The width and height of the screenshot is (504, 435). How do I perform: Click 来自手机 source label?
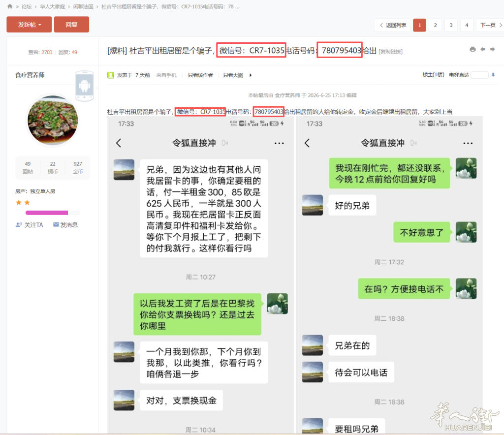click(x=166, y=75)
